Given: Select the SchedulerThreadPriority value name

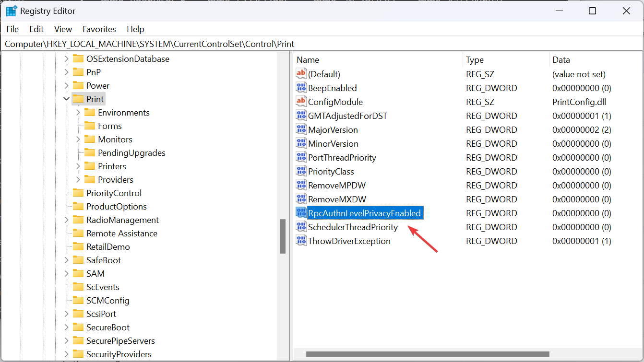Looking at the screenshot, I should pos(353,227).
